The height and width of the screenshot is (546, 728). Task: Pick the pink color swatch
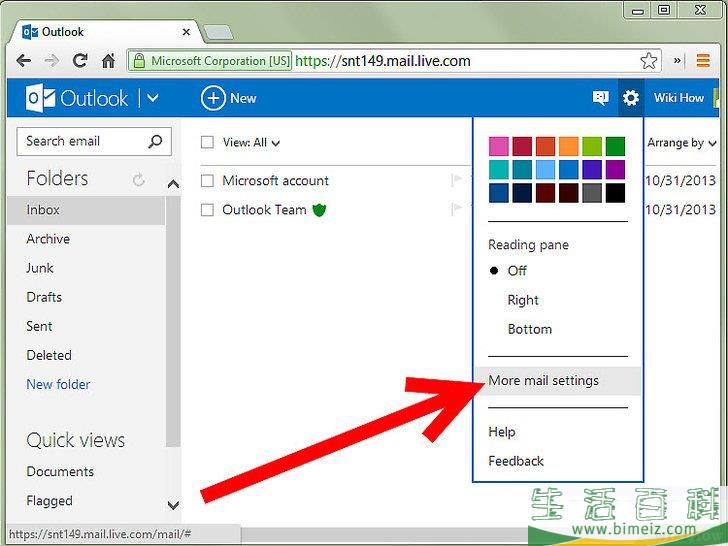(x=499, y=146)
